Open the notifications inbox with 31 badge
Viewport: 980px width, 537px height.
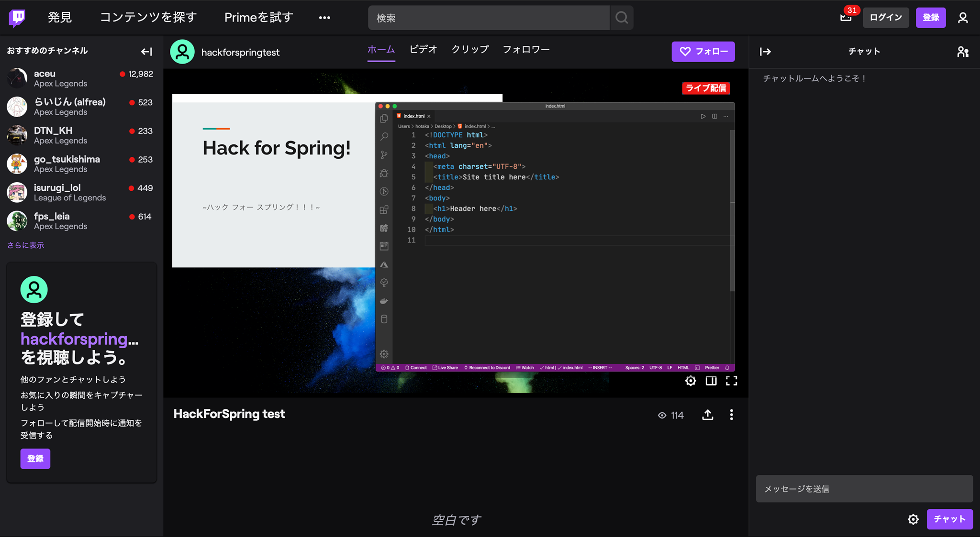(x=846, y=18)
